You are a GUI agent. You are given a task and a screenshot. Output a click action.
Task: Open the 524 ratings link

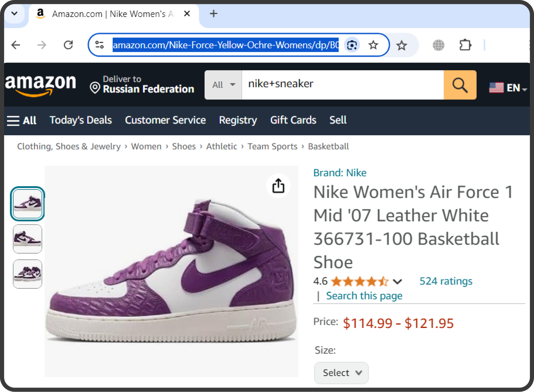(x=446, y=281)
